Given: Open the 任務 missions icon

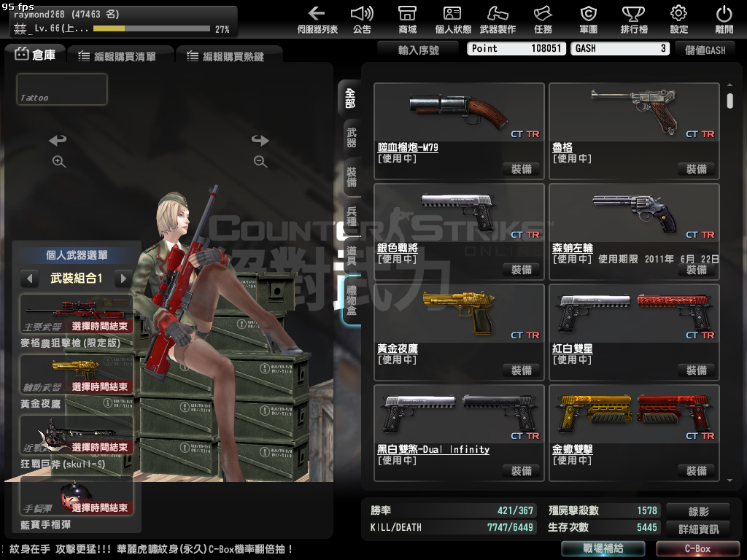Looking at the screenshot, I should 543,20.
